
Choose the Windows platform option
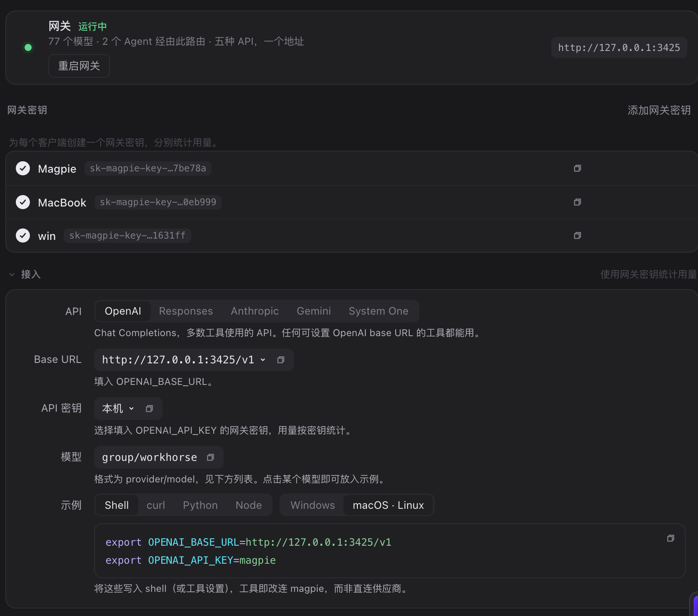click(x=313, y=505)
